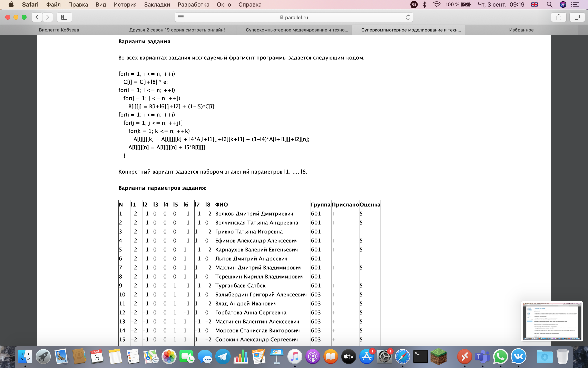Open Notification Center list icon
This screenshot has height=368, width=588.
(575, 4)
